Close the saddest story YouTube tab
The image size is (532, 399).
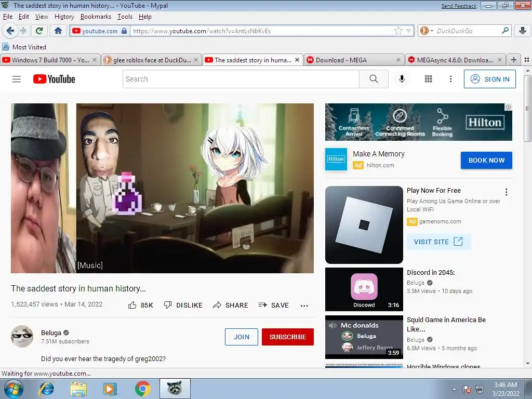coord(297,60)
